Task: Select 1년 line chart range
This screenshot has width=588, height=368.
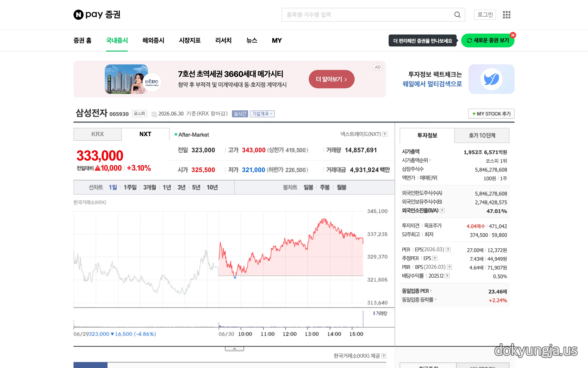Action: click(167, 187)
